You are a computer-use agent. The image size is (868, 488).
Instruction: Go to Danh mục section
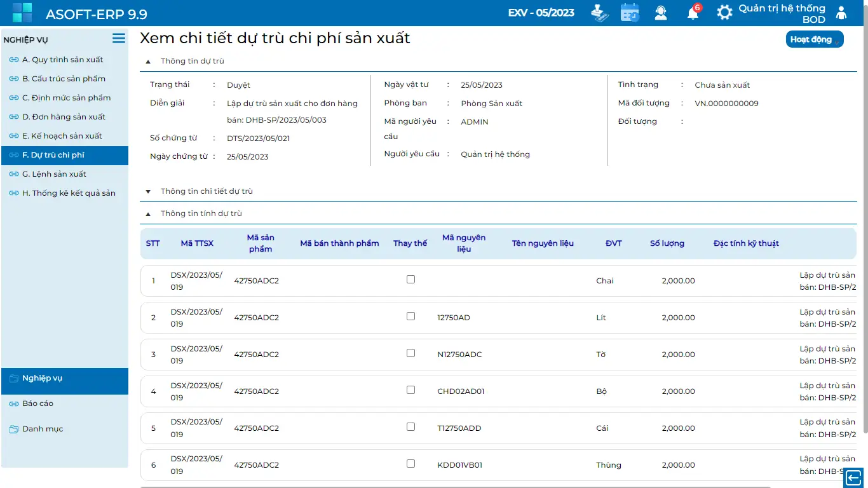(43, 429)
